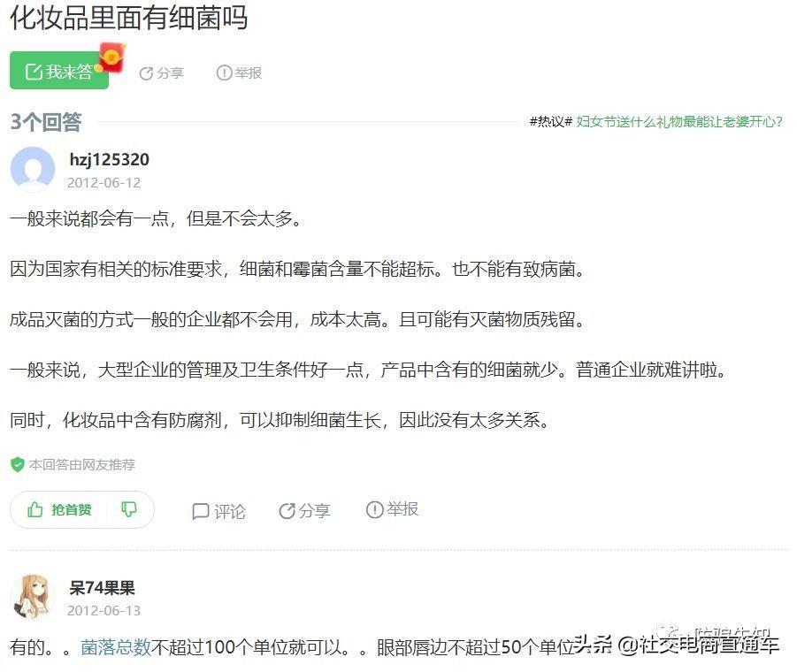Dislike the first answer with thumbs down
Viewport: 797px width, 672px height.
(128, 509)
